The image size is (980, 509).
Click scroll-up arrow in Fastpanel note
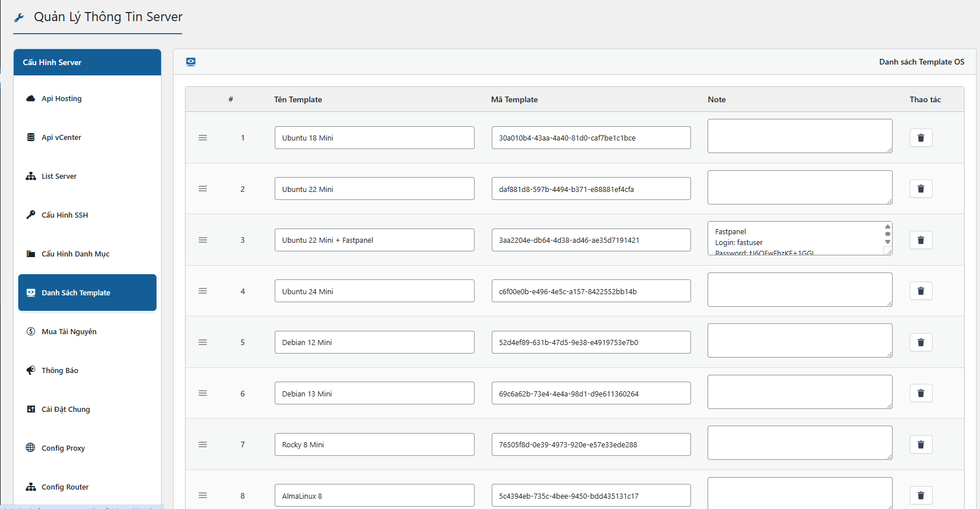tap(887, 226)
